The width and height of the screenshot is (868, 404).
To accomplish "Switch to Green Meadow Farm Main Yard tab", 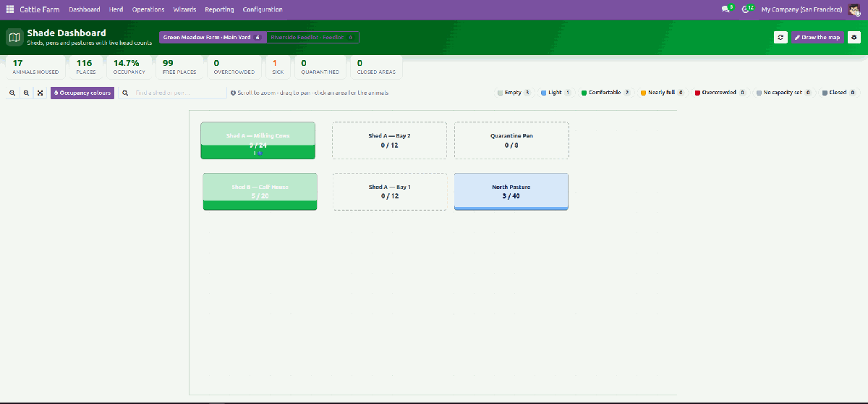I will pos(213,37).
